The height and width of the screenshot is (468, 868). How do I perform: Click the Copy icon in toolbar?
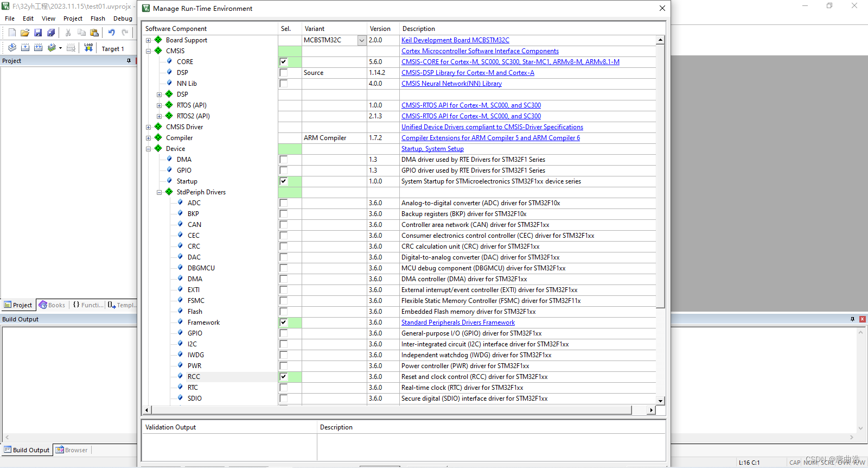click(81, 33)
